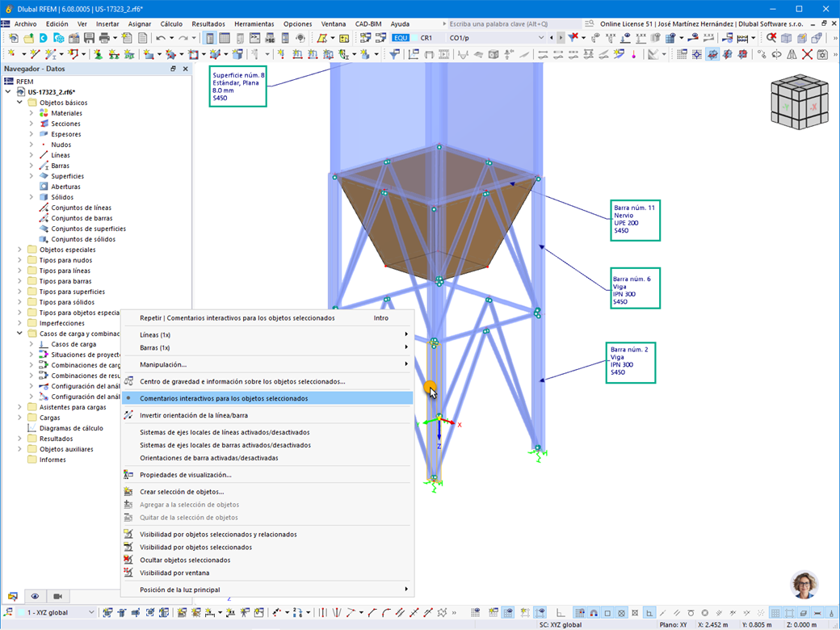Click the Save file icon

[89, 38]
